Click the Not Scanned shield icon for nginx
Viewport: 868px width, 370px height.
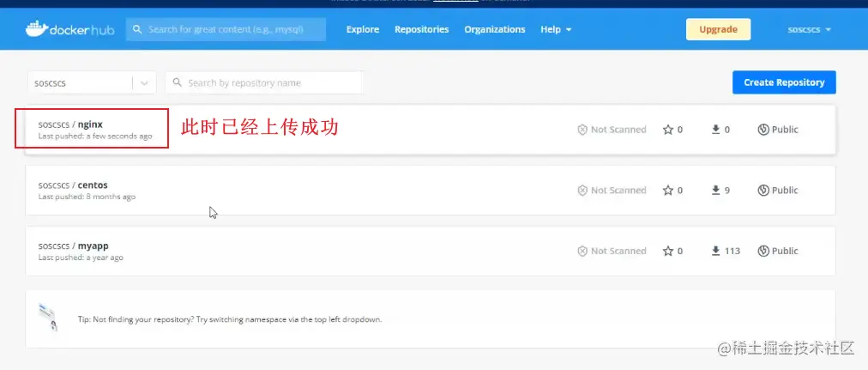582,130
